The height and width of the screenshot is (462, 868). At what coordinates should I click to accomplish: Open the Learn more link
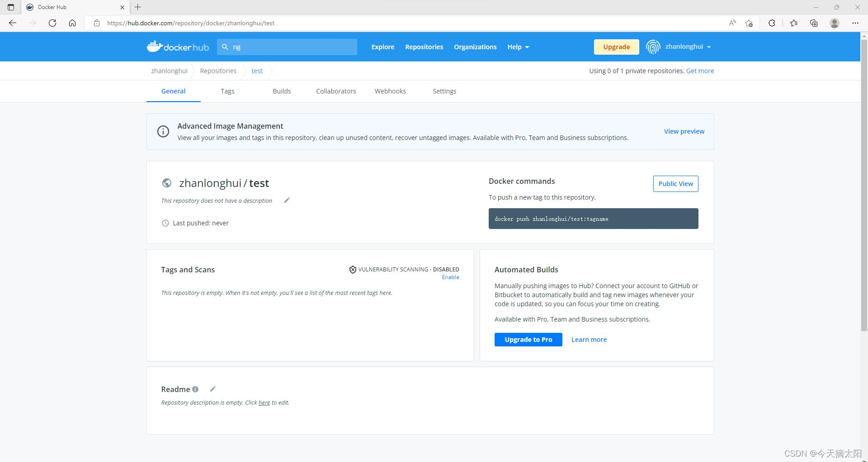(589, 340)
